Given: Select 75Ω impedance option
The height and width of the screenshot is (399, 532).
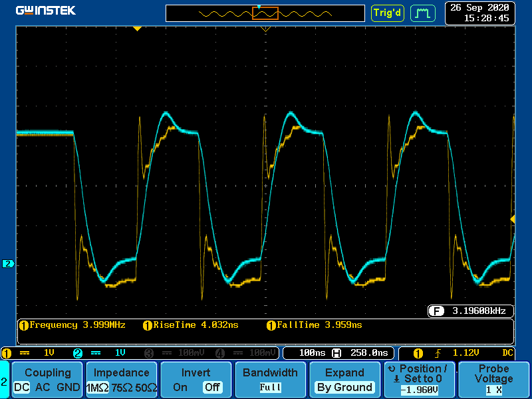Looking at the screenshot, I should pyautogui.click(x=122, y=387).
